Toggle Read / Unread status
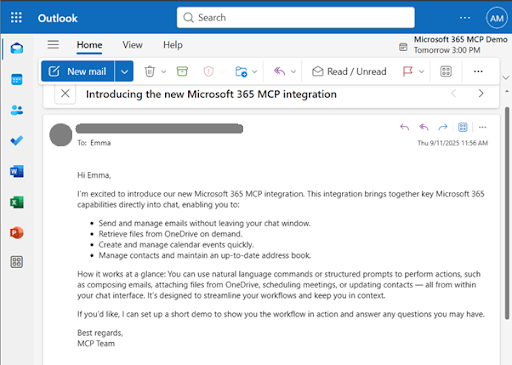The image size is (512, 365). [x=349, y=71]
